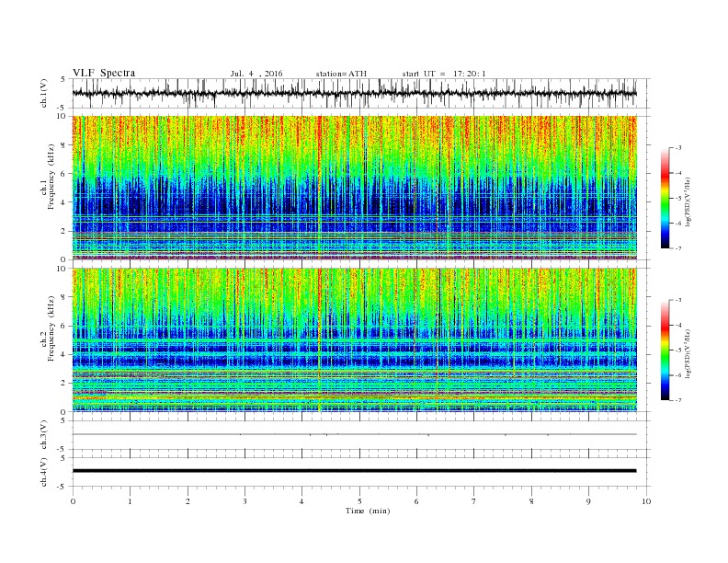Click the "-3" value on the ch.1 color bar
Screen dimensions: 728x563
click(x=677, y=148)
